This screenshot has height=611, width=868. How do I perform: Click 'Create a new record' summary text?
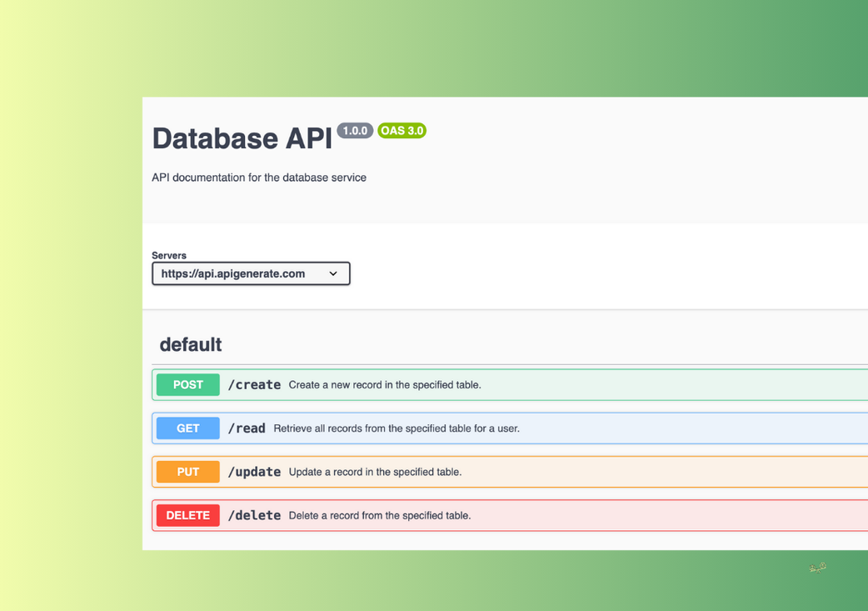click(x=385, y=385)
